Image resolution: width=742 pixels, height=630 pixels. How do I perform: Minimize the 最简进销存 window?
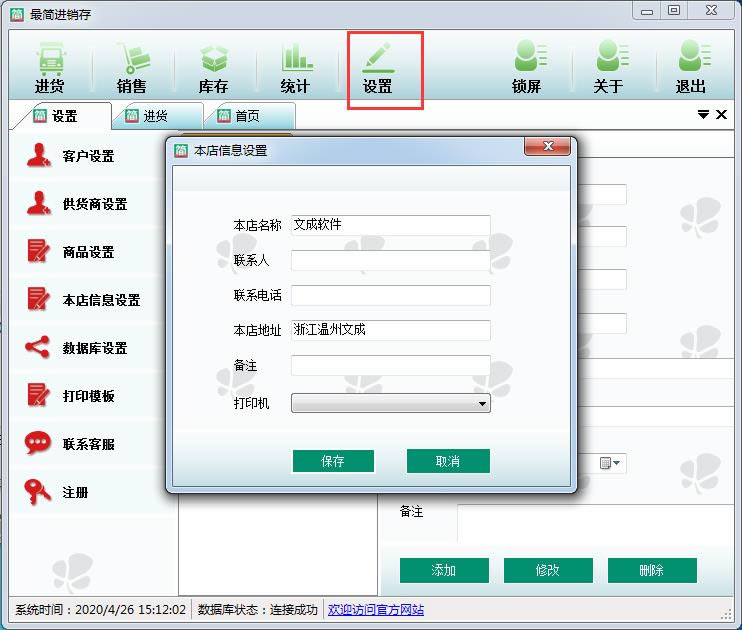[x=647, y=11]
